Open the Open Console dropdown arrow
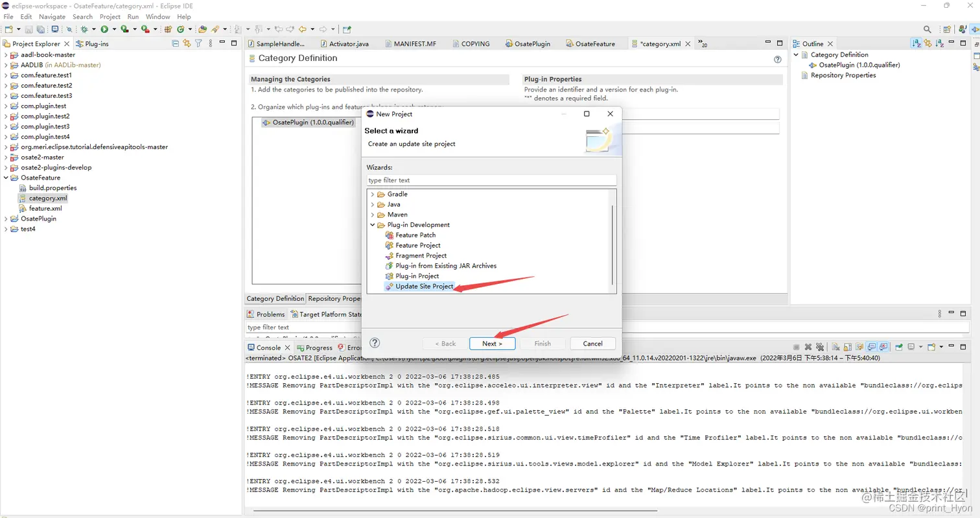This screenshot has width=980, height=518. tap(941, 347)
